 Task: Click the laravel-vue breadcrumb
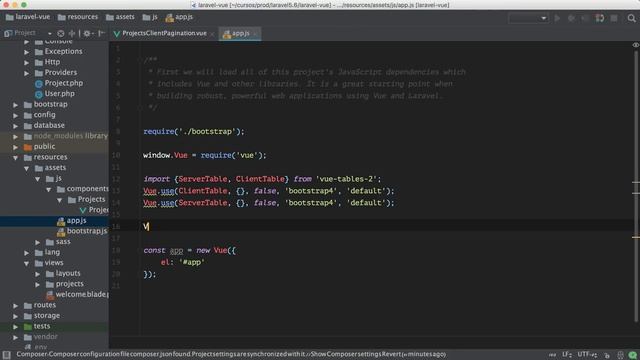[x=28, y=17]
